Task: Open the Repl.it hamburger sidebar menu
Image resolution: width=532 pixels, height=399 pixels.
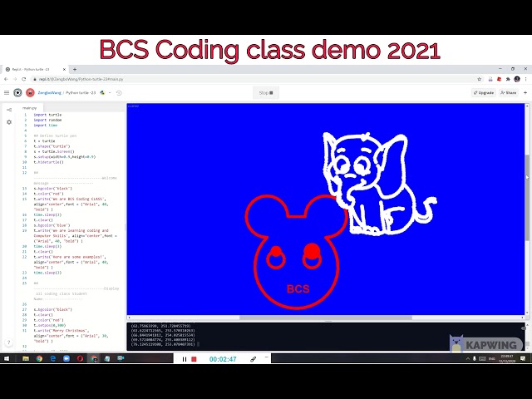Action: 7,92
